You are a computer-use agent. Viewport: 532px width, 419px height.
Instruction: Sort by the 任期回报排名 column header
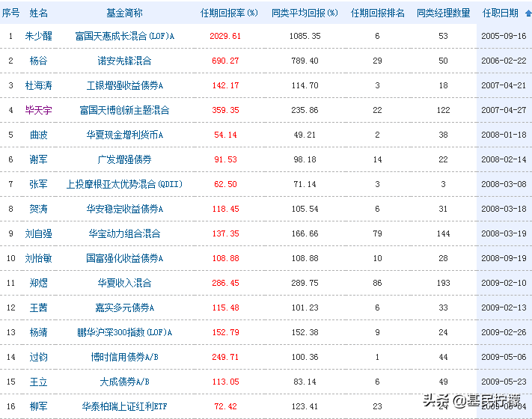378,13
